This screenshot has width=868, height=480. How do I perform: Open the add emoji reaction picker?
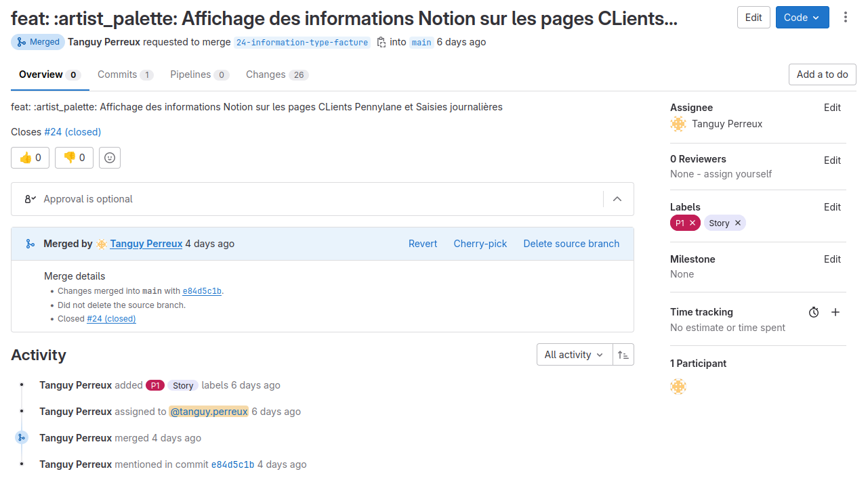[110, 158]
